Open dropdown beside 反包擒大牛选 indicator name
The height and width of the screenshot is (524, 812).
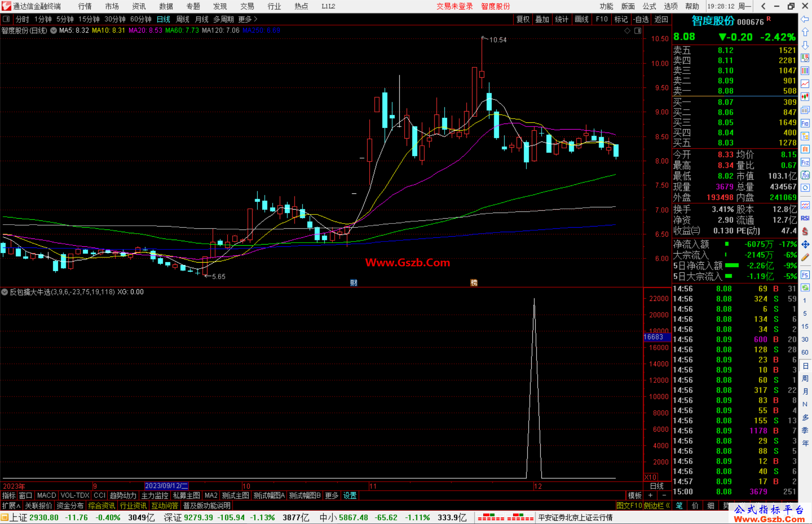click(5, 292)
